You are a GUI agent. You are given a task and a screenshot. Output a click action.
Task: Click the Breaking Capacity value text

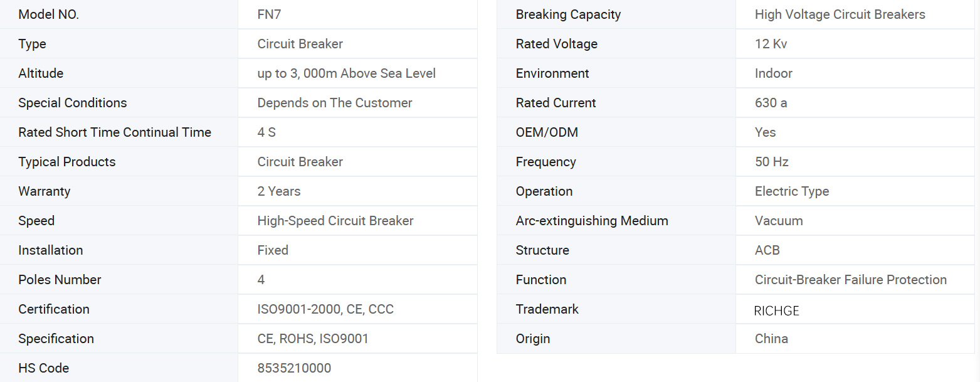point(840,14)
